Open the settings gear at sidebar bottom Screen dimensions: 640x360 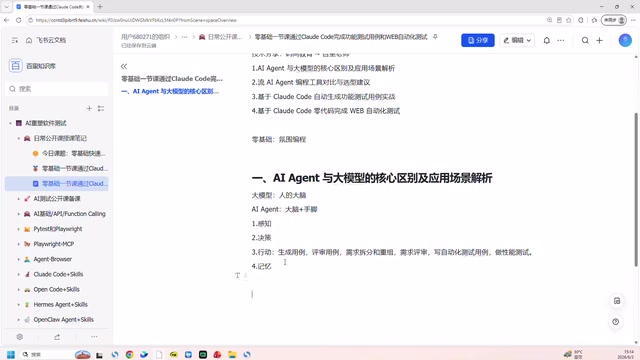pyautogui.click(x=20, y=337)
